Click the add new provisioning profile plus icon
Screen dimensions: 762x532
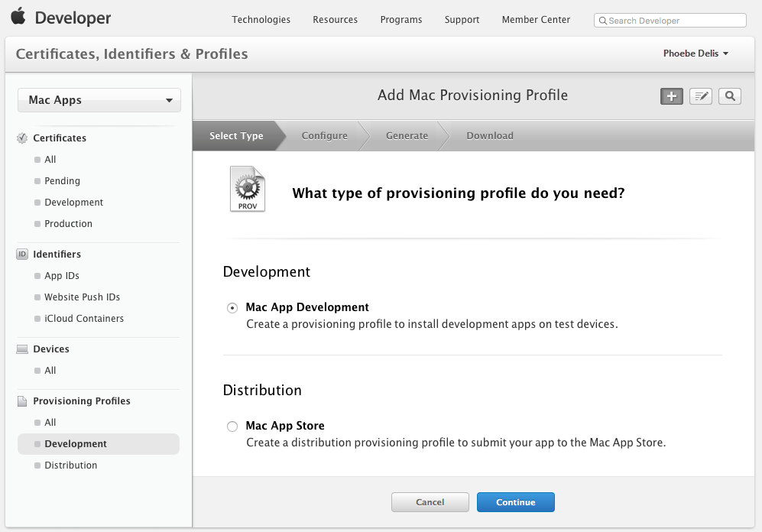[671, 96]
